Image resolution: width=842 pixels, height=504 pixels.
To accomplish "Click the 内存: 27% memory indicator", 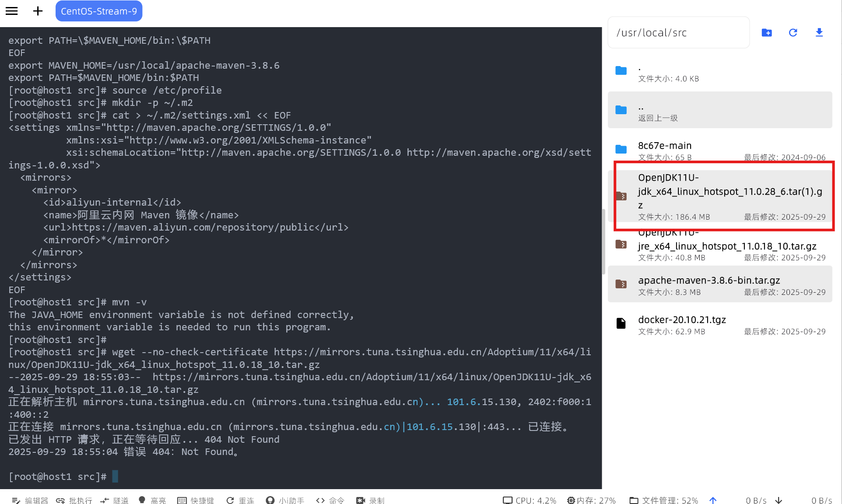I will [x=591, y=500].
